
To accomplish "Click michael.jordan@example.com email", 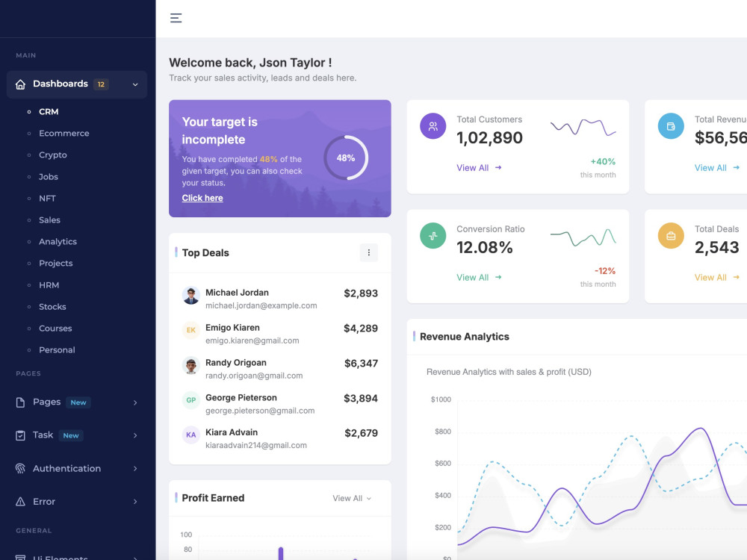I will pos(261,305).
